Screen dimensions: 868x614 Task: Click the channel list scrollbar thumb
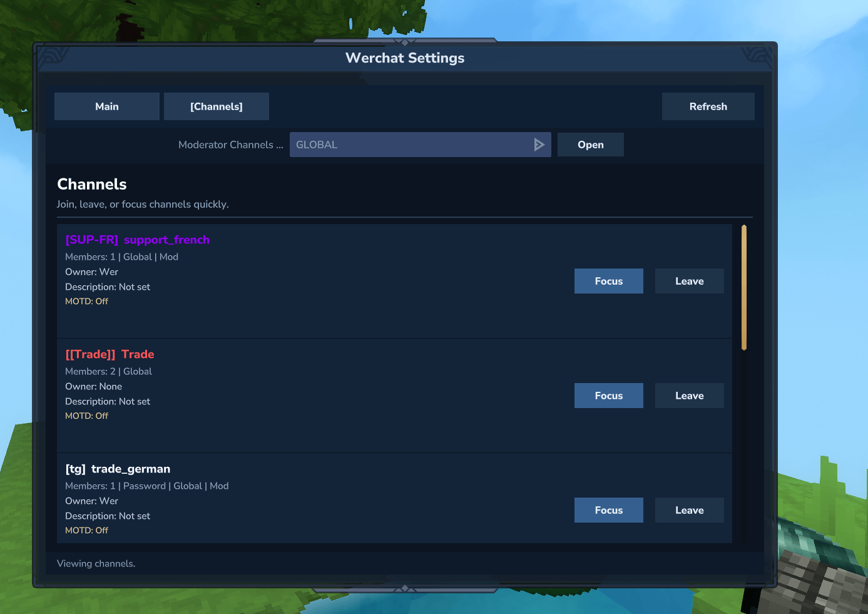pos(744,287)
